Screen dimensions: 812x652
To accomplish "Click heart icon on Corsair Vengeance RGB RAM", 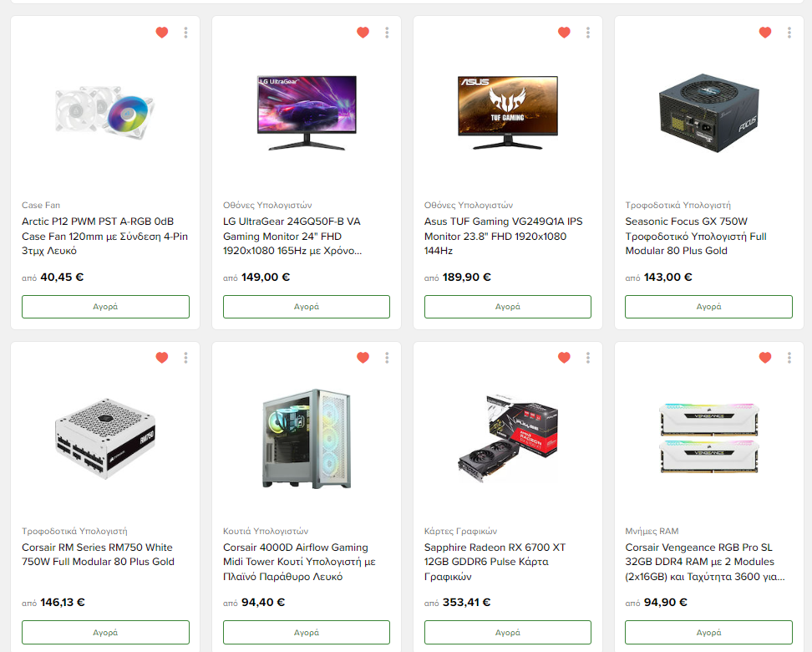I will [765, 358].
